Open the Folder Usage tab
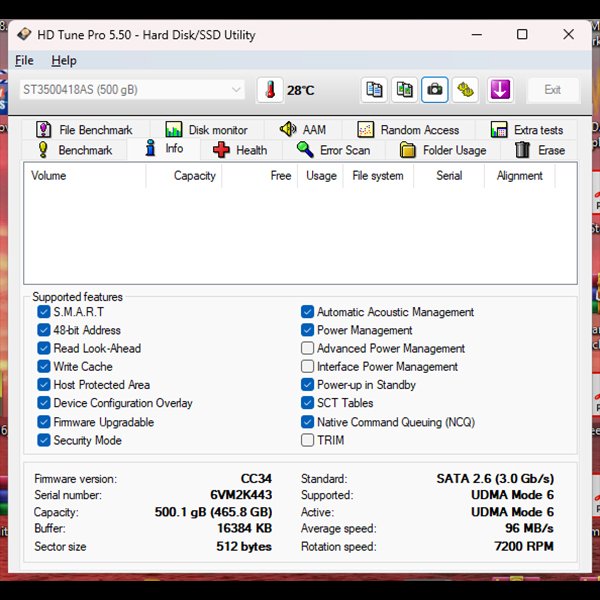Image resolution: width=600 pixels, height=600 pixels. pos(443,150)
